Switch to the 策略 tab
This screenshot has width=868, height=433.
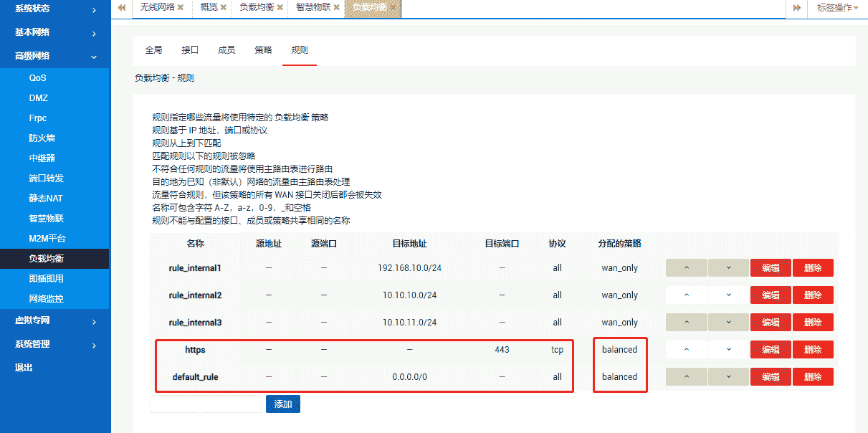[x=264, y=49]
